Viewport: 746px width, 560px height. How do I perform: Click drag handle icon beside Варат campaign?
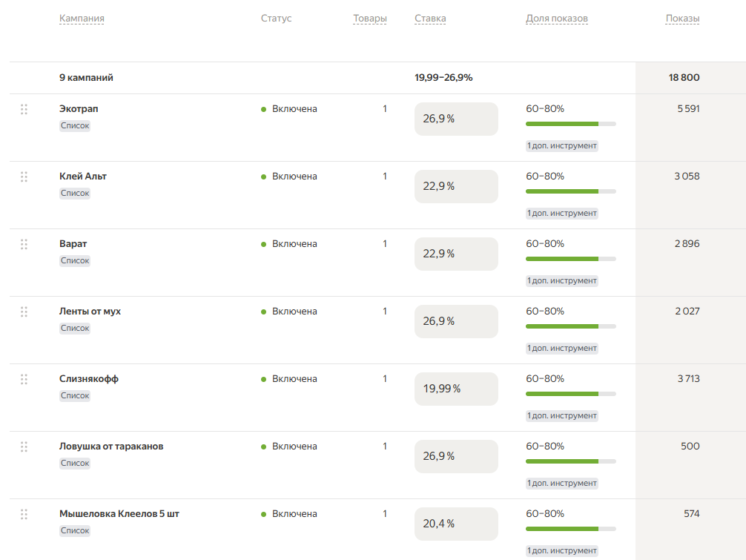24,244
